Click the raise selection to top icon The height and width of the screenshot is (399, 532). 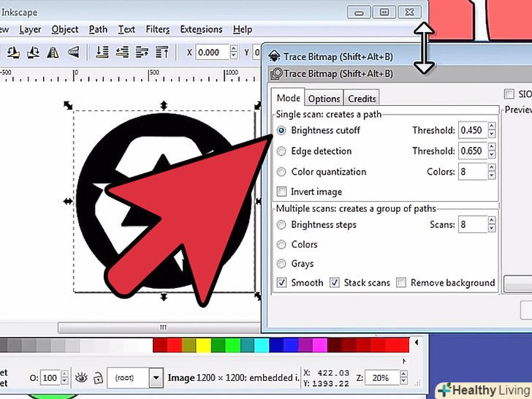[x=161, y=53]
